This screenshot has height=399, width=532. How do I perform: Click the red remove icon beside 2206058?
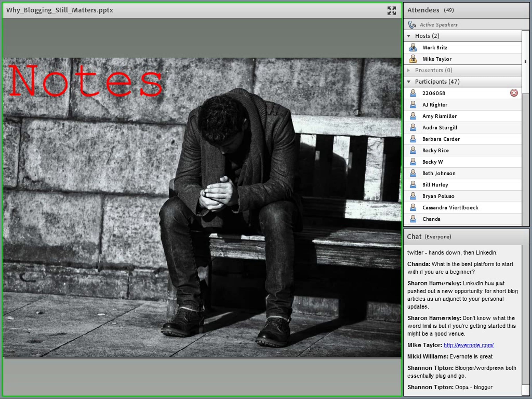pos(514,93)
